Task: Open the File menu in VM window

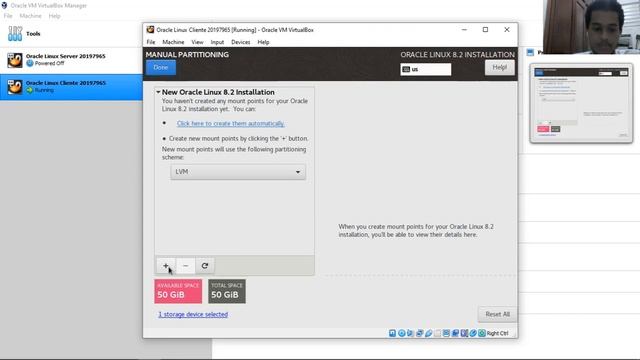Action: click(151, 42)
